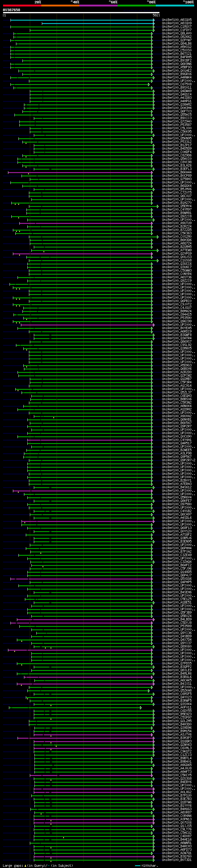Image resolution: width=197 pixels, height=868 pixels.
Task: Open hit UniRef100_Q6K9N6
Action: [x=177, y=64]
